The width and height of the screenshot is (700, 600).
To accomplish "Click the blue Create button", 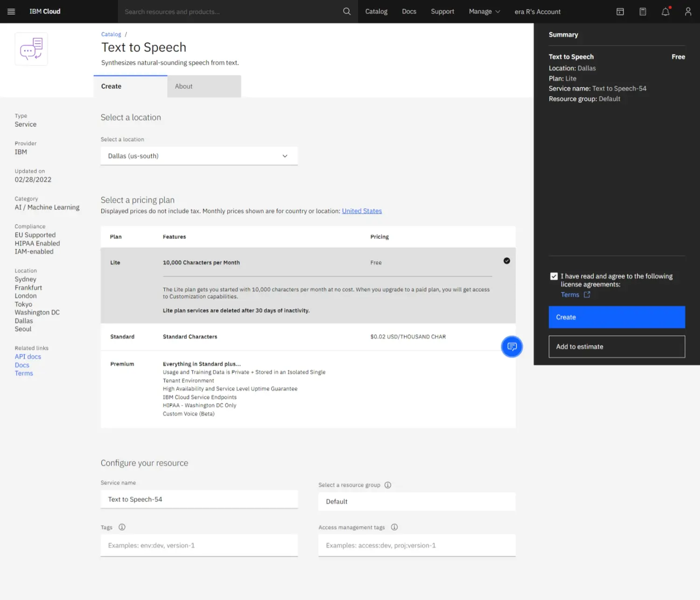I will 616,317.
